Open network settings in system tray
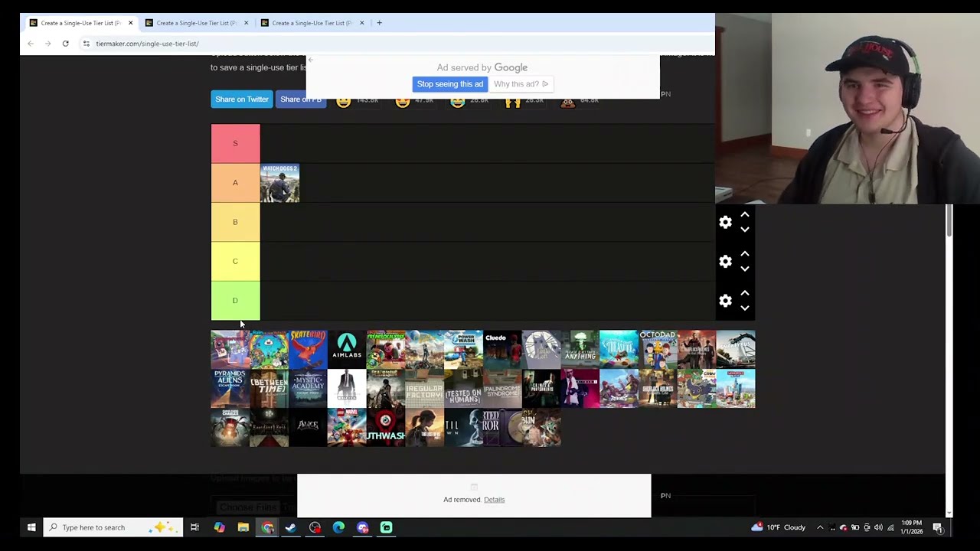Viewport: 980px width, 551px height. [x=890, y=527]
